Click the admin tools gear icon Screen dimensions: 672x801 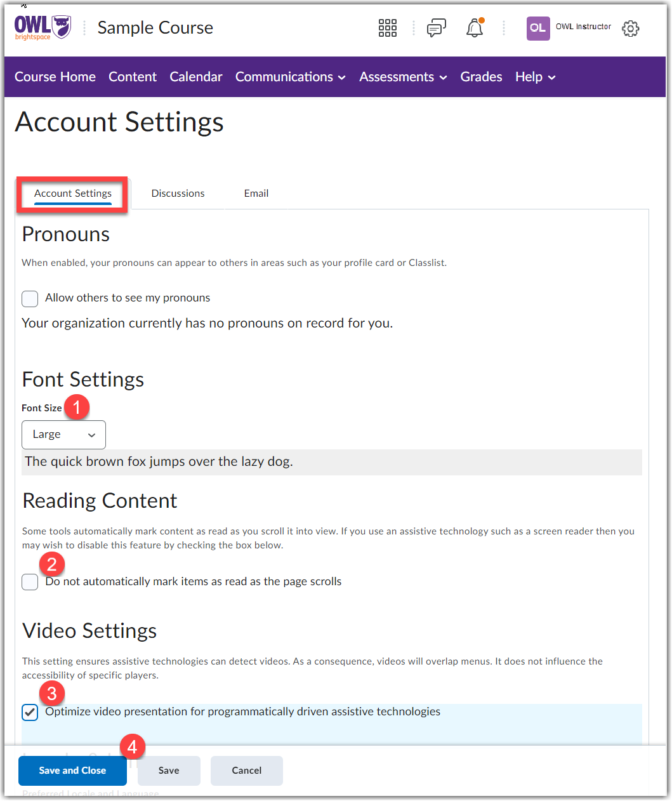tap(630, 28)
